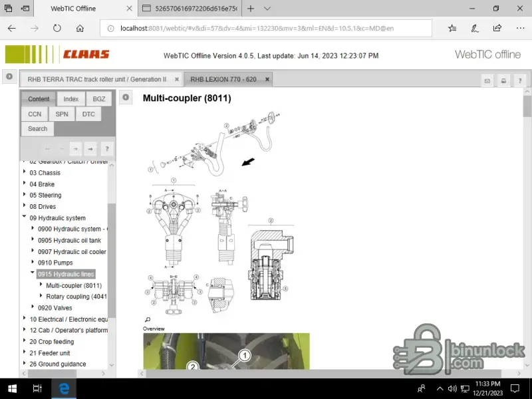The width and height of the screenshot is (532, 399).
Task: Click the Overview photo with numbered callouts
Action: coord(226,351)
